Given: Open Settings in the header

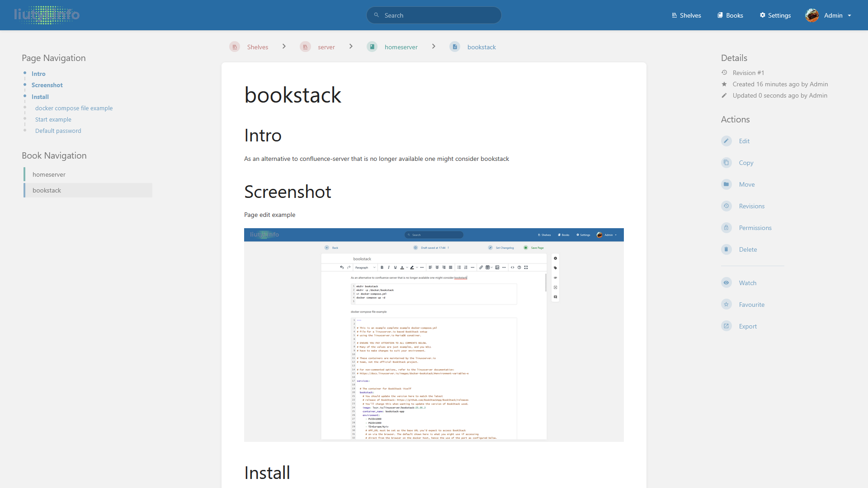Looking at the screenshot, I should click(x=775, y=15).
